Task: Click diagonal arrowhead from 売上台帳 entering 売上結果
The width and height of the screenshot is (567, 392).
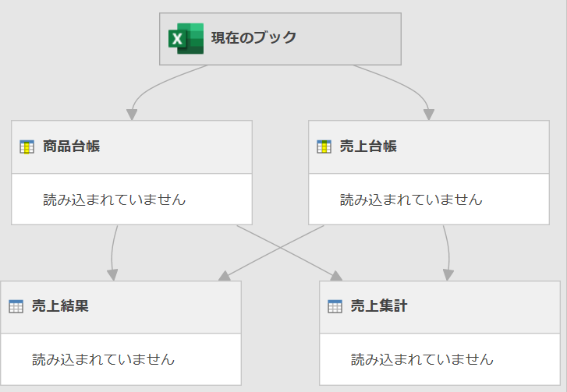Action: pyautogui.click(x=225, y=276)
